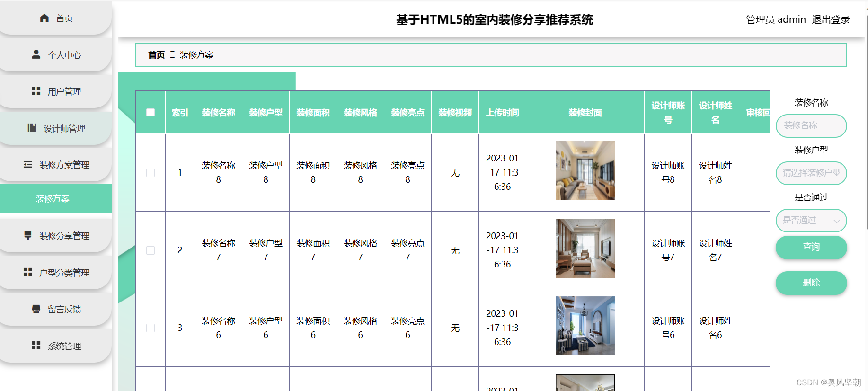Expand the 设计师管理 sidebar menu
Viewport: 868px width, 391px height.
[x=56, y=128]
